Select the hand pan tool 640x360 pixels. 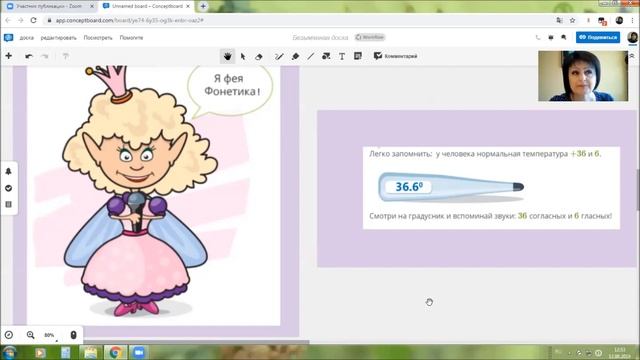click(227, 56)
